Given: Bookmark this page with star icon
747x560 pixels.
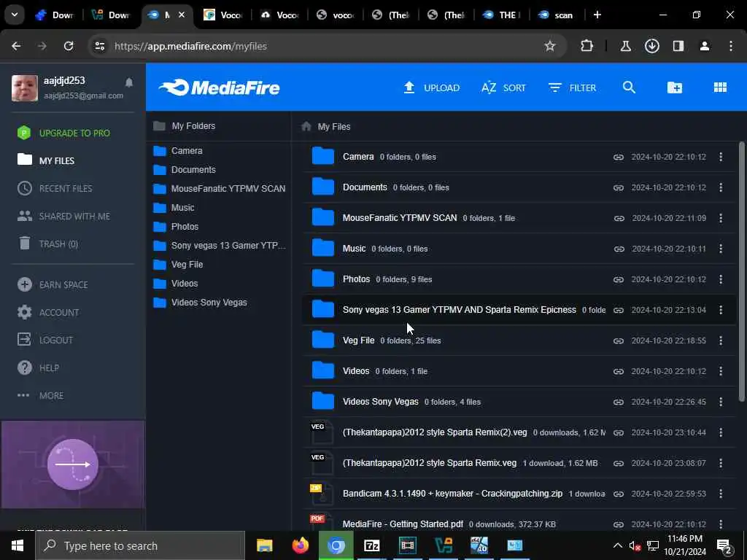Looking at the screenshot, I should [550, 46].
